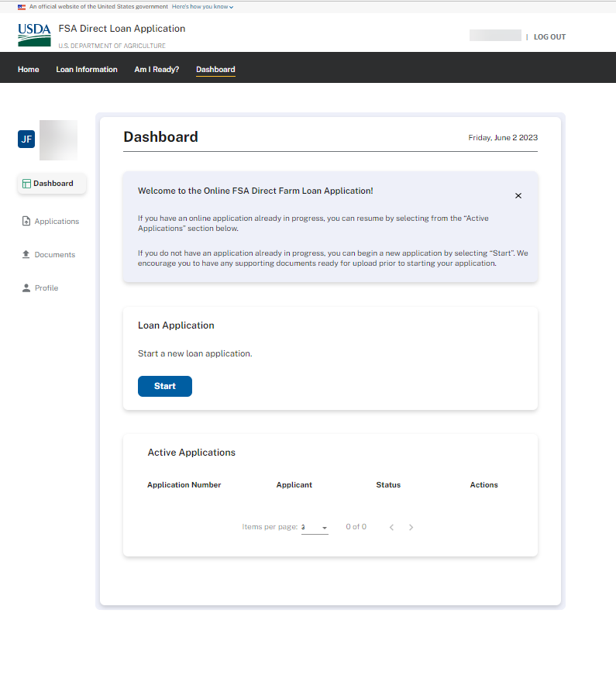Open Profile label in the left sidebar
The image size is (616, 675).
click(x=46, y=288)
